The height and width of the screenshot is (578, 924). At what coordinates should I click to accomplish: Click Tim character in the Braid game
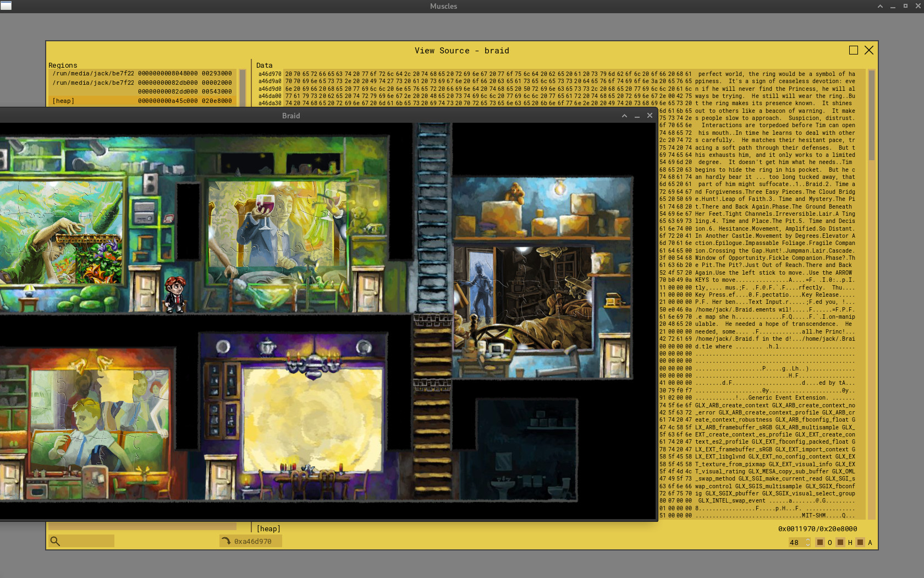[x=175, y=295]
